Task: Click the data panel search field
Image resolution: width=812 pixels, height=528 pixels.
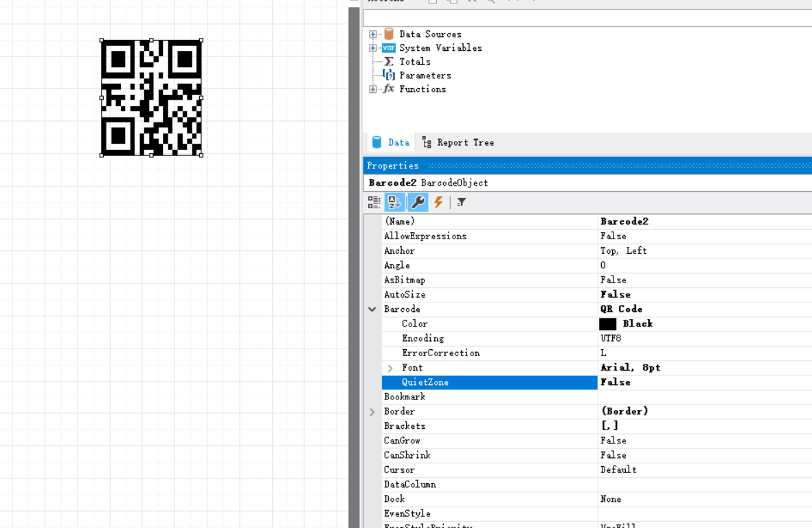Action: pos(587,18)
